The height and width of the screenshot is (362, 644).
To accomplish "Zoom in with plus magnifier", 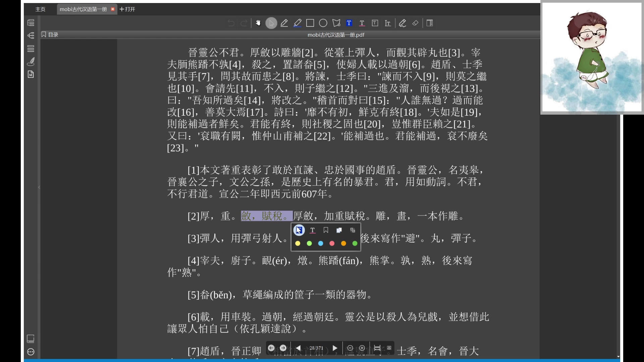I will click(362, 348).
